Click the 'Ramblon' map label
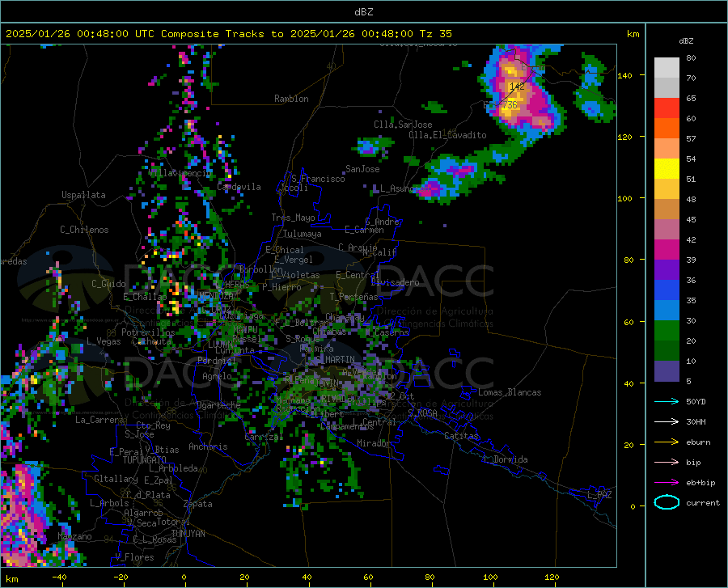This screenshot has height=588, width=728. pyautogui.click(x=291, y=99)
